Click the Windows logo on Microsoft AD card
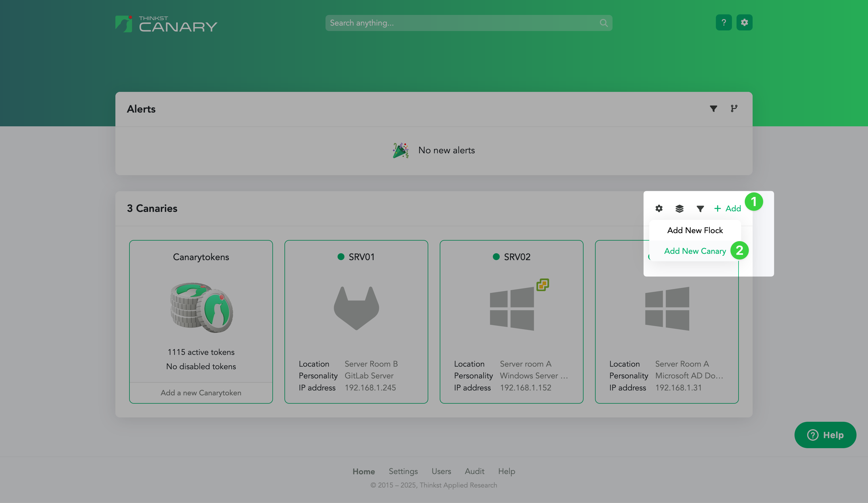The width and height of the screenshot is (868, 503). 667,309
